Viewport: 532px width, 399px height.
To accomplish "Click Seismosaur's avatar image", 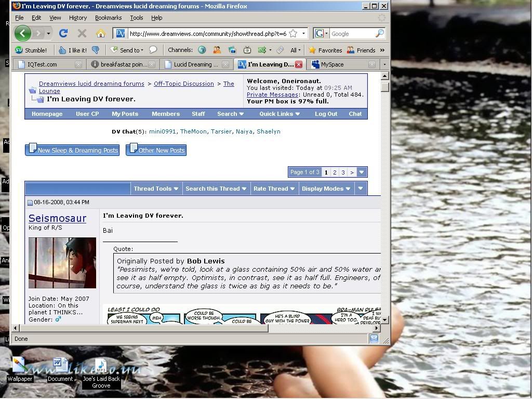I will (62, 263).
